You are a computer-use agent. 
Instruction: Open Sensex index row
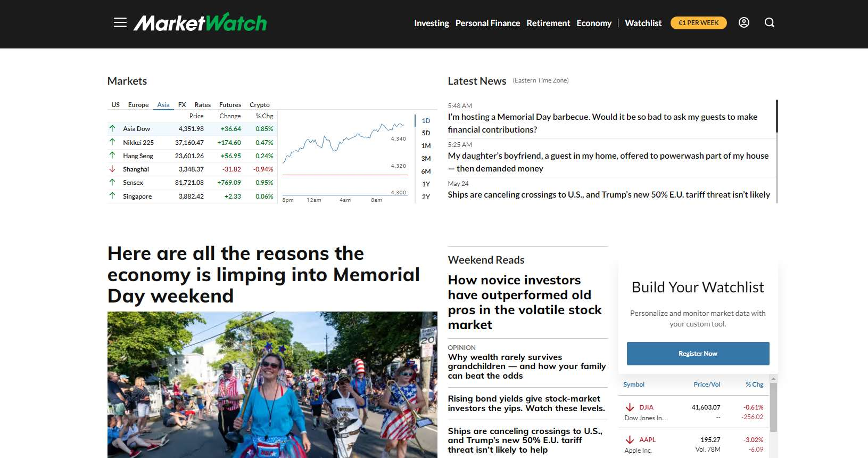192,182
